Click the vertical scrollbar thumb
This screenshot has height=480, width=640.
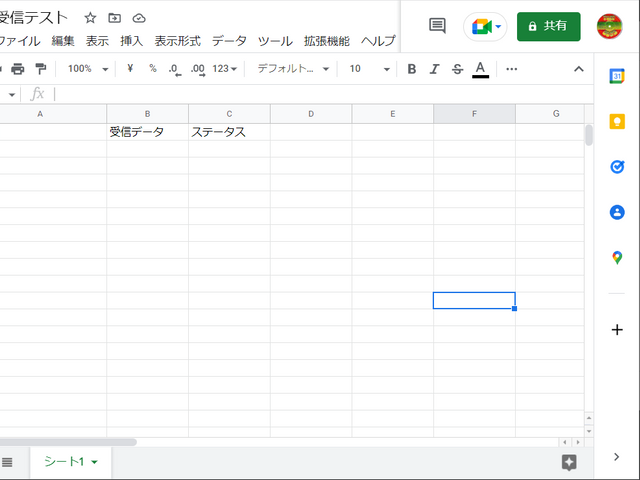tap(589, 135)
